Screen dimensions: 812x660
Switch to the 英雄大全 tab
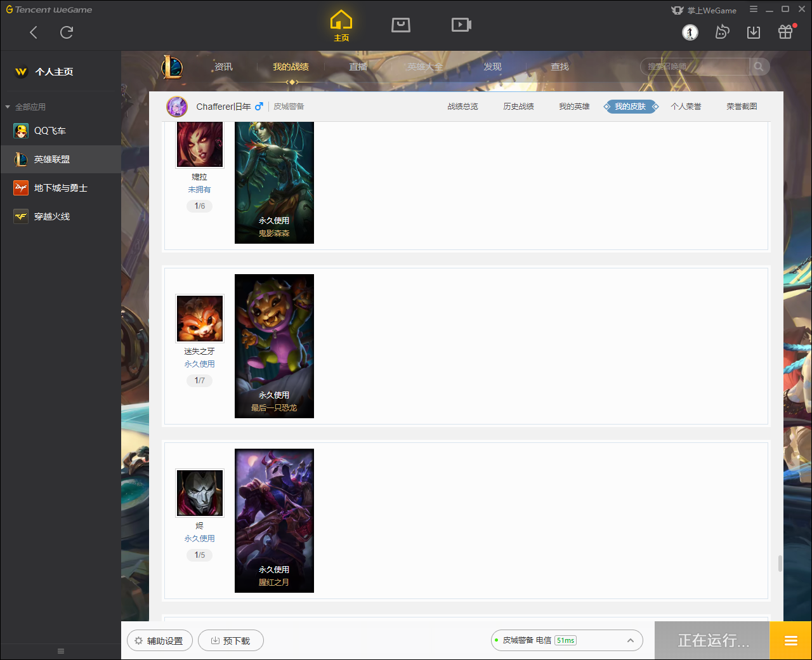pyautogui.click(x=425, y=67)
